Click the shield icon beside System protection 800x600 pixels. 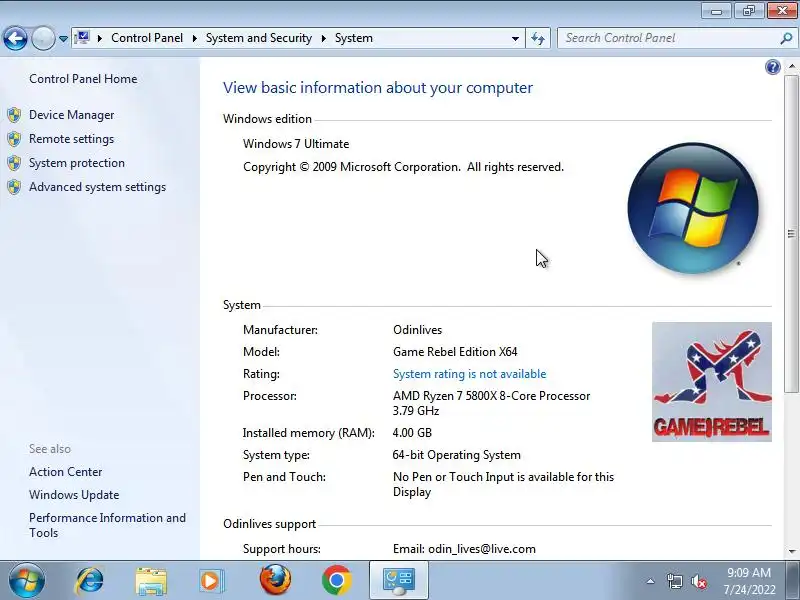tap(14, 163)
